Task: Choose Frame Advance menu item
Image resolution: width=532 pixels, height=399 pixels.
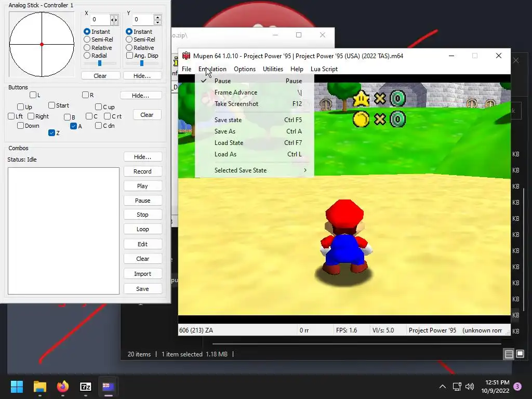Action: click(x=255, y=92)
